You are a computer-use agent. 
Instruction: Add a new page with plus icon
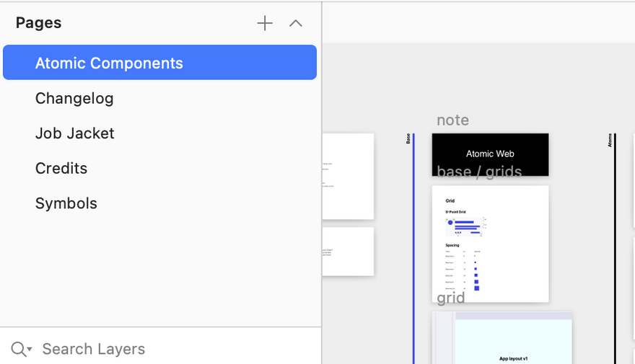coord(265,23)
